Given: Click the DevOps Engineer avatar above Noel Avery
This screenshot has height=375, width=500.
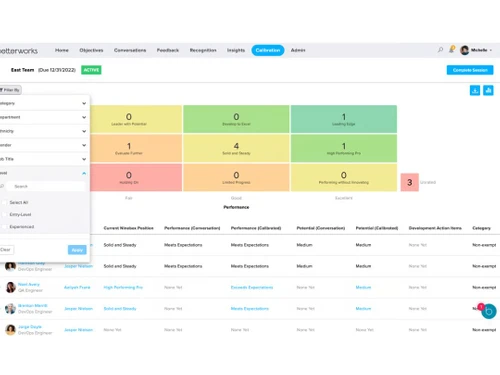Looking at the screenshot, I should pos(10,266).
